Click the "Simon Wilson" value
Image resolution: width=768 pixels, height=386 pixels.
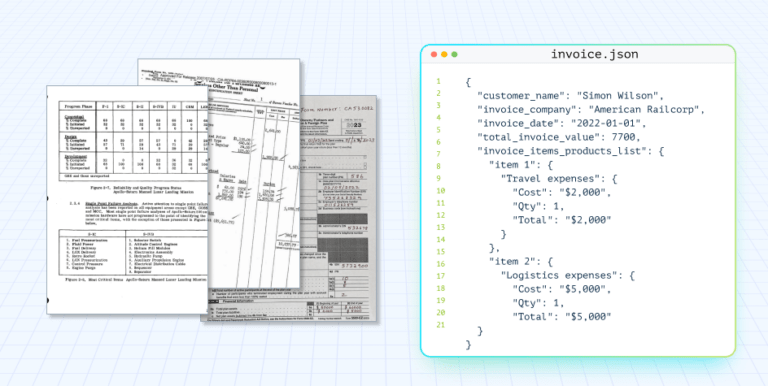(617, 95)
